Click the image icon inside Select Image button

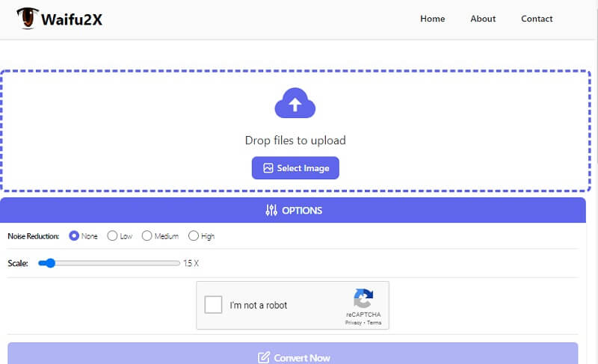point(268,168)
